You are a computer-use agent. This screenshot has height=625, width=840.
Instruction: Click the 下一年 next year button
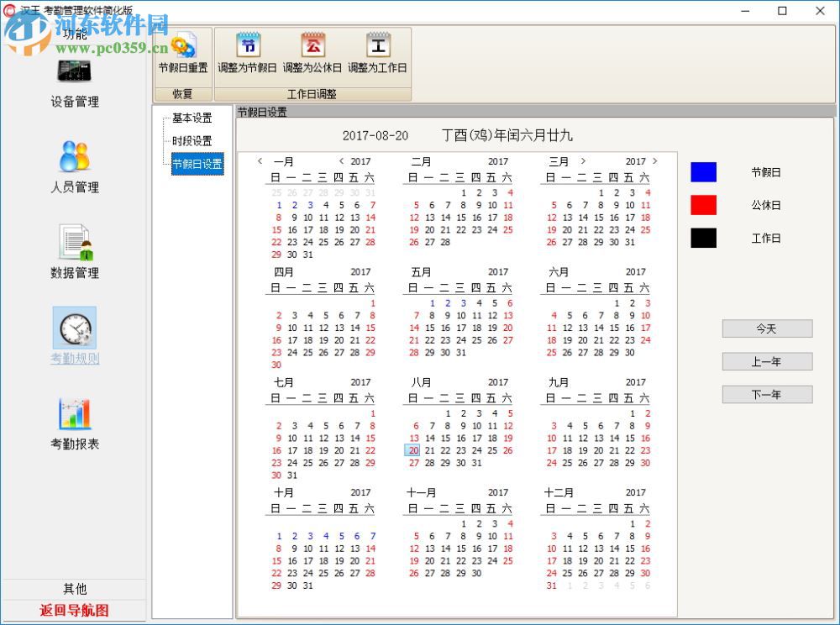pos(766,394)
